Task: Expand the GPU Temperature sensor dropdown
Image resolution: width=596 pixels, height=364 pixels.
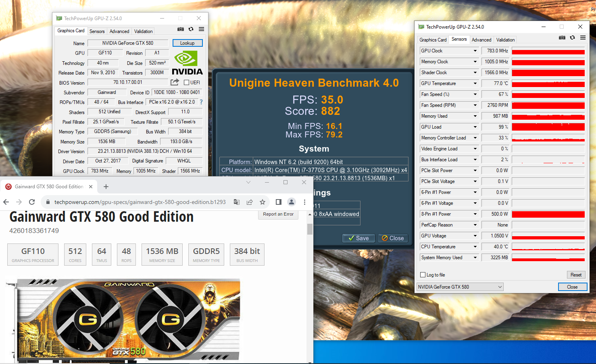Action: pyautogui.click(x=475, y=83)
